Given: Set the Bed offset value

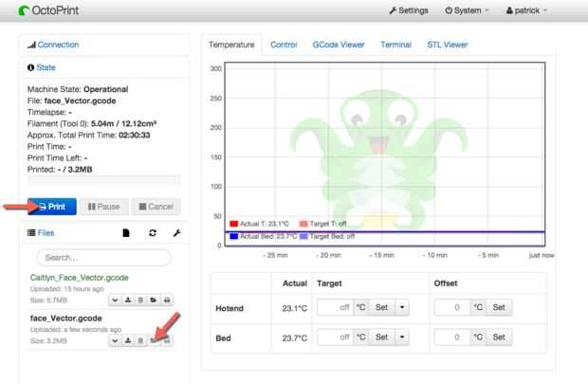Looking at the screenshot, I should (x=499, y=338).
